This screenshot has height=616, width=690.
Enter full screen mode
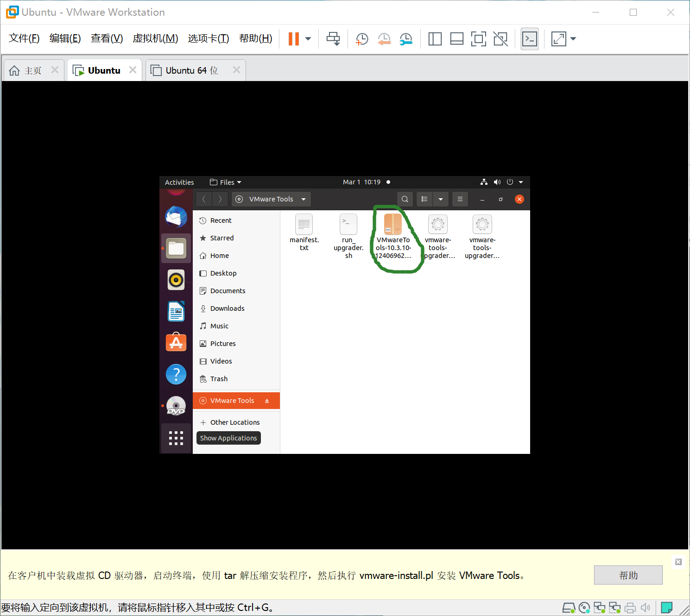point(479,38)
